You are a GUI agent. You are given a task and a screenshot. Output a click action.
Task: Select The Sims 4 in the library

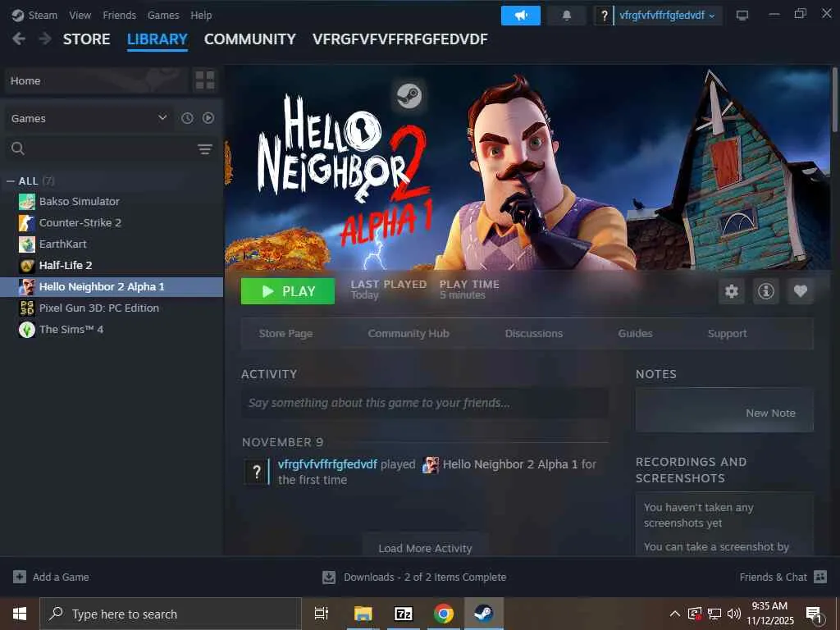(112, 330)
